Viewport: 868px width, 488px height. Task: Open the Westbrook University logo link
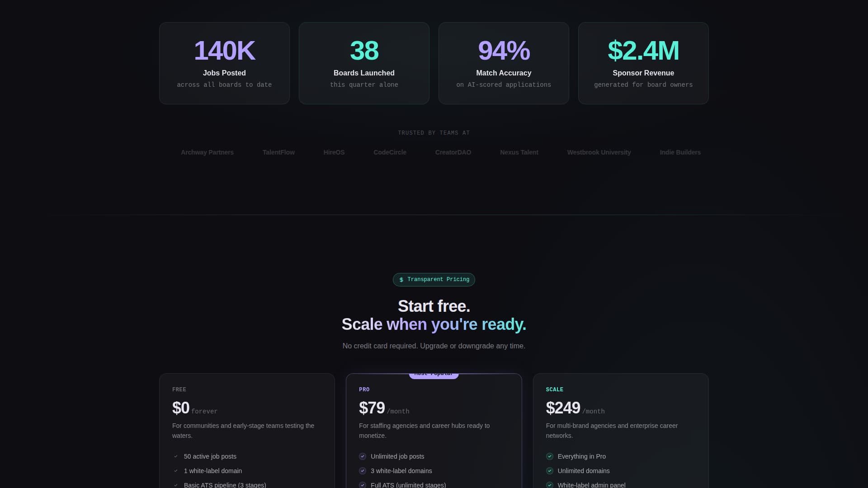click(x=599, y=152)
